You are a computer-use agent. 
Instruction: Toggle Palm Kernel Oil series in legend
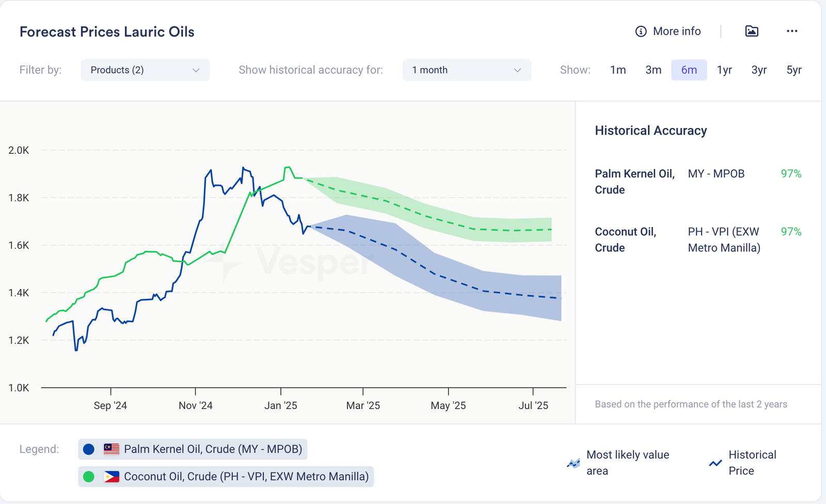[x=213, y=449]
